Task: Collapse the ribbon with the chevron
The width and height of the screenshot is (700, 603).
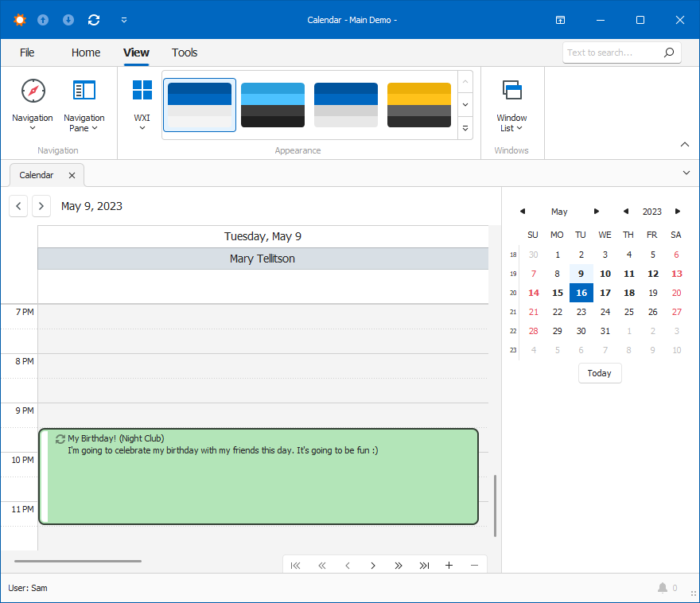Action: point(684,145)
